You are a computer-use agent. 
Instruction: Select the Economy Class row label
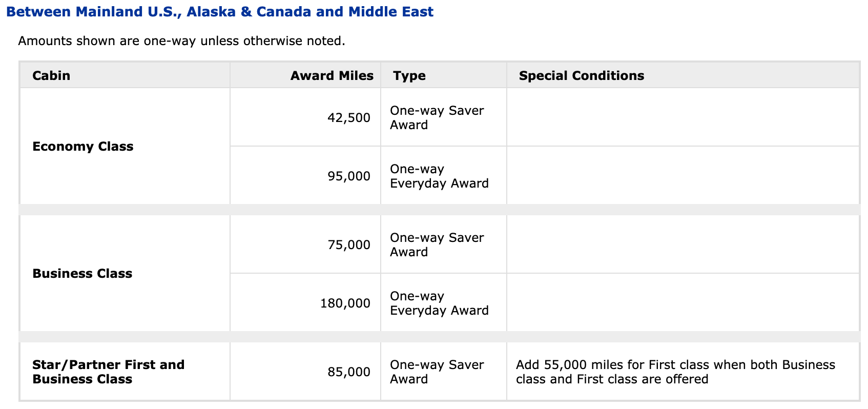click(x=82, y=147)
